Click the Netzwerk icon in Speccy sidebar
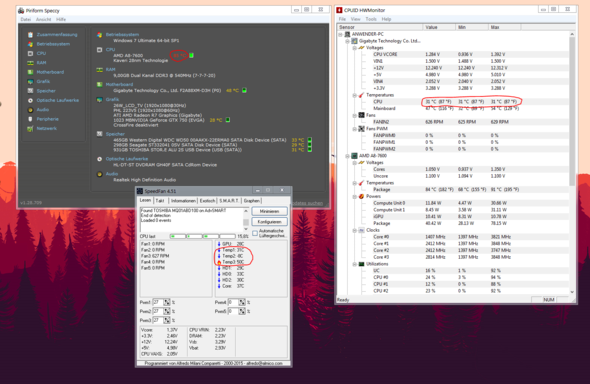This screenshot has height=384, width=590. click(30, 129)
